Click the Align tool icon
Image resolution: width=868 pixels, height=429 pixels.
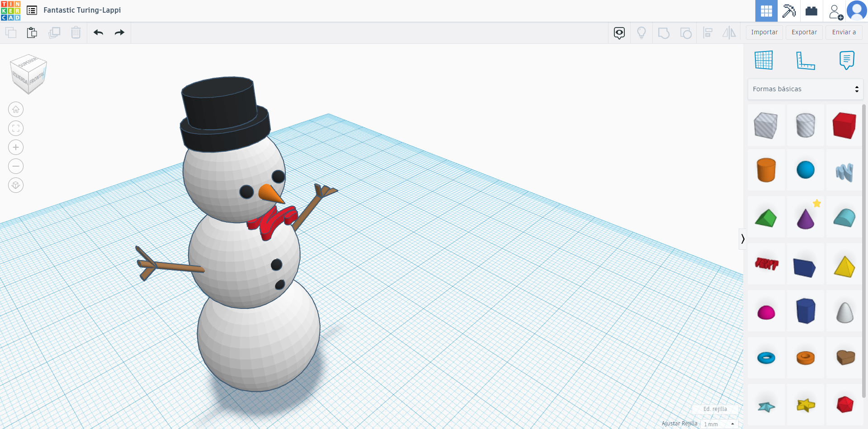[x=708, y=33]
